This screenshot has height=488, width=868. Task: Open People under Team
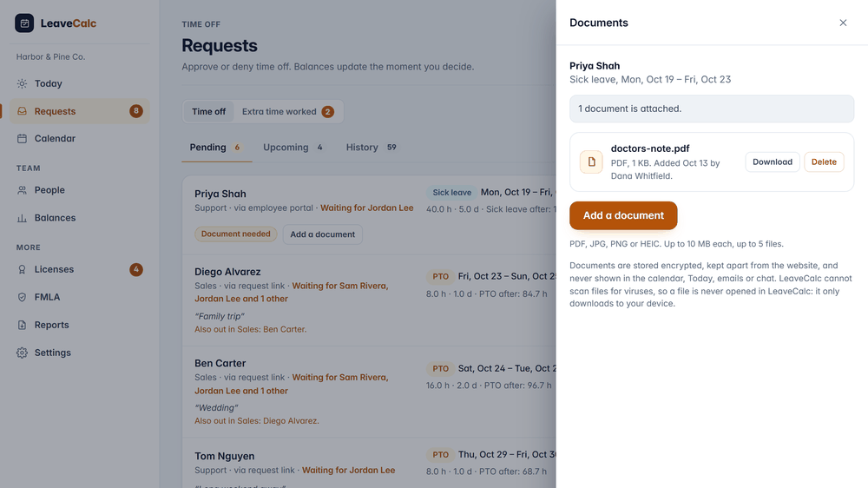tap(80, 190)
